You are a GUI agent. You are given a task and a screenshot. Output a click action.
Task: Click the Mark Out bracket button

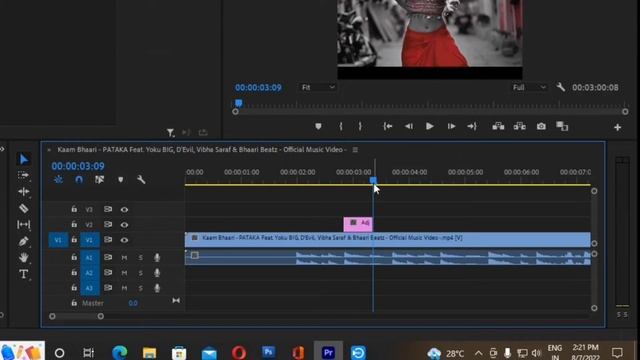tap(360, 127)
